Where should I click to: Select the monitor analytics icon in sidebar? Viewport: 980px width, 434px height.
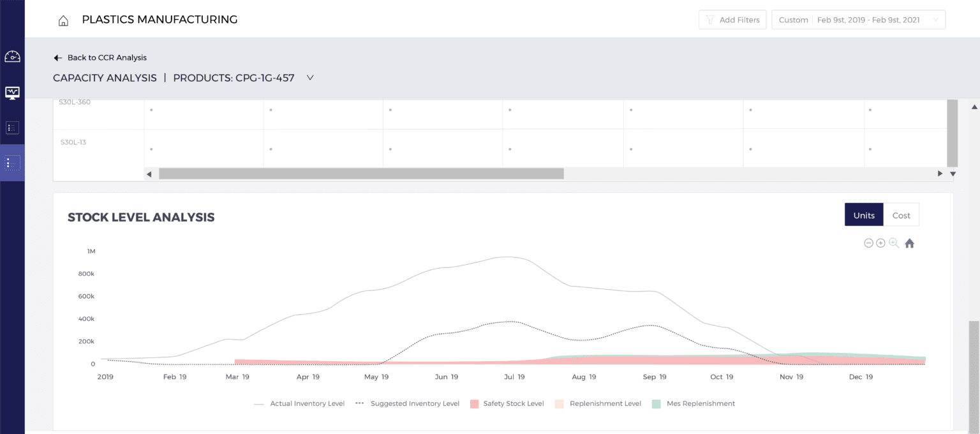pos(12,93)
